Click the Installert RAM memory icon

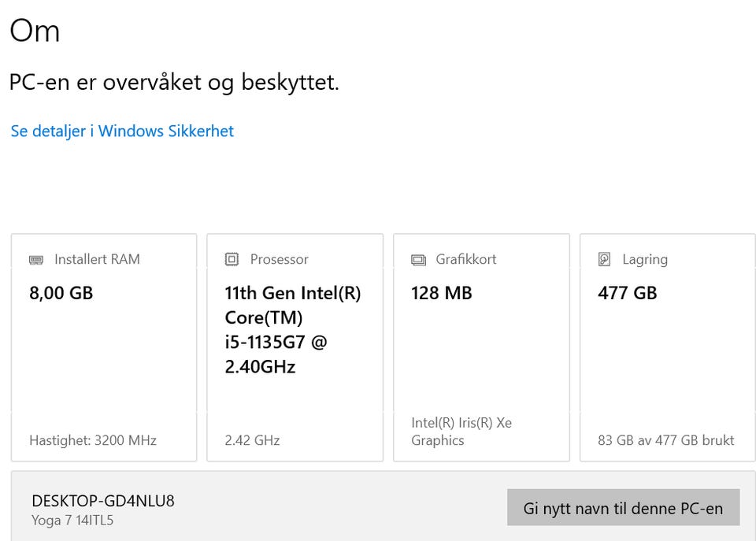coord(36,259)
